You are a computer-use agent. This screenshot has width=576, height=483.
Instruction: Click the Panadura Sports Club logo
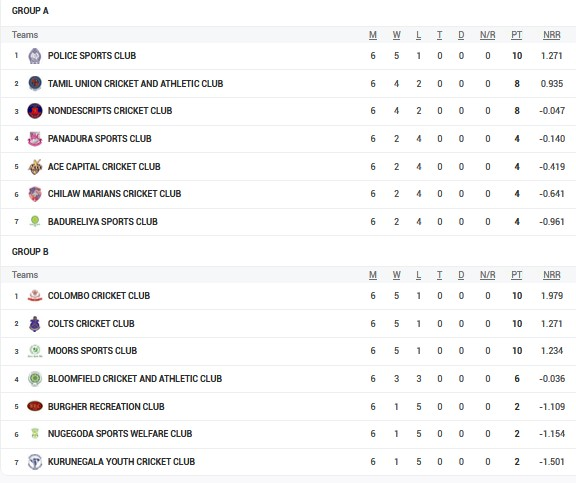[x=35, y=138]
